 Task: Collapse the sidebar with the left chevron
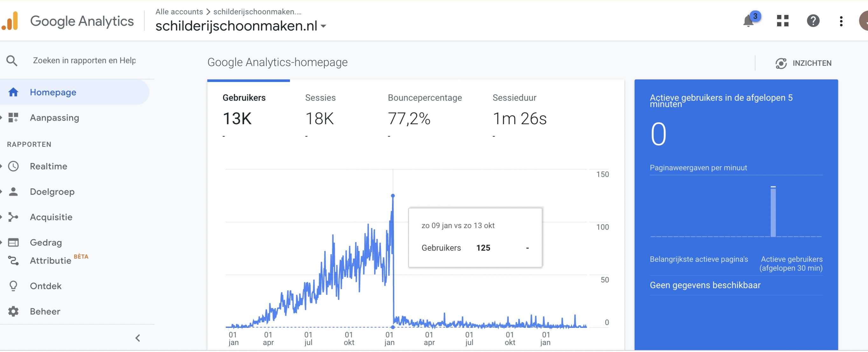(137, 338)
